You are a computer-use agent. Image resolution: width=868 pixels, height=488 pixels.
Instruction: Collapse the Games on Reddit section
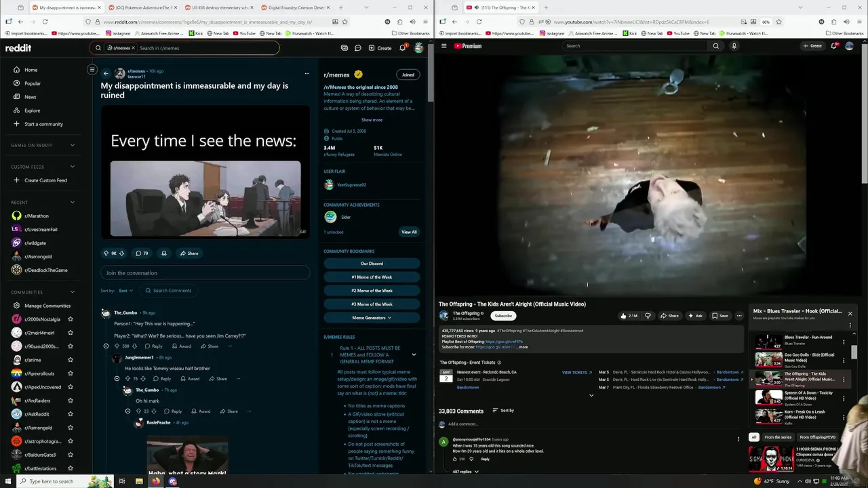(x=73, y=145)
